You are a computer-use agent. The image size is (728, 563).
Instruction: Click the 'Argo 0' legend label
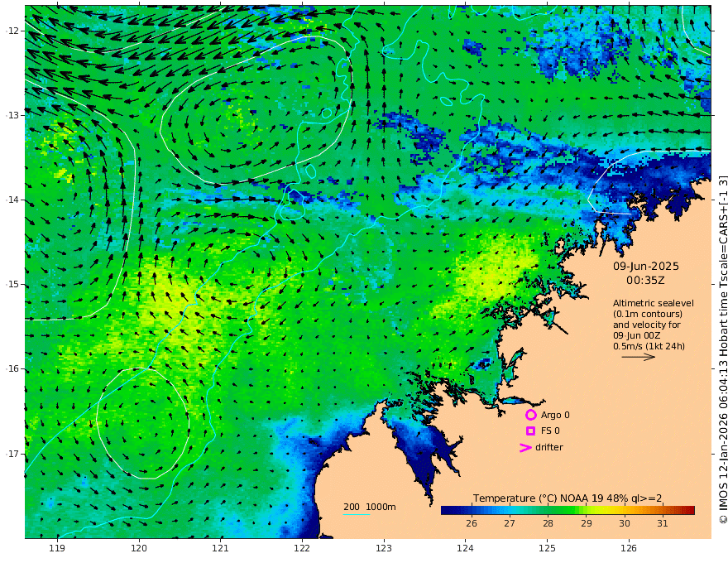[x=555, y=415]
